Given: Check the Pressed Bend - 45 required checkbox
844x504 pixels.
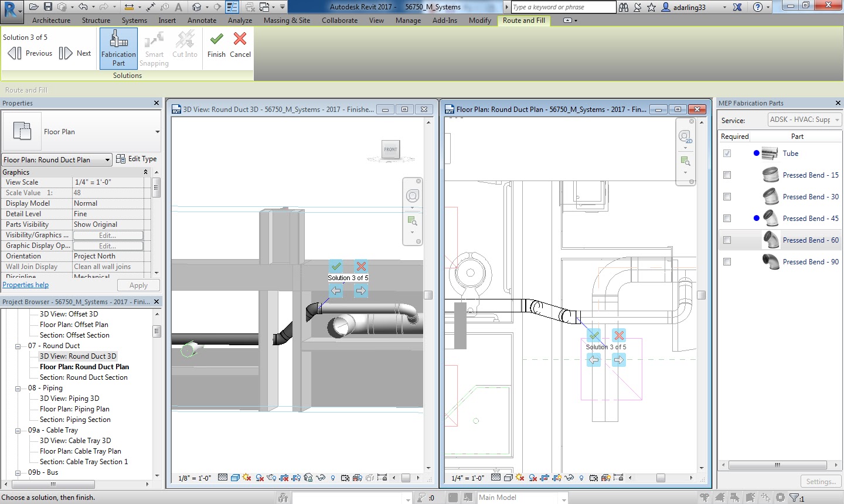Looking at the screenshot, I should tap(727, 219).
